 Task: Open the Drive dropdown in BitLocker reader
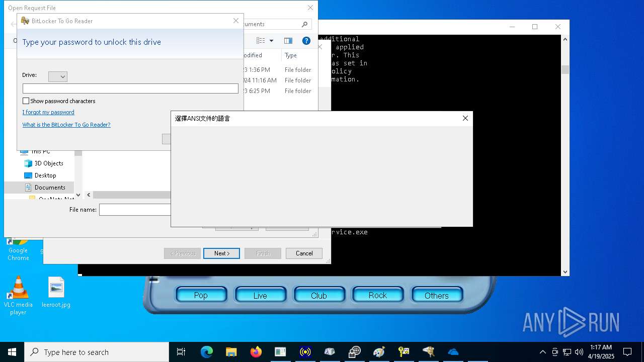pyautogui.click(x=58, y=76)
